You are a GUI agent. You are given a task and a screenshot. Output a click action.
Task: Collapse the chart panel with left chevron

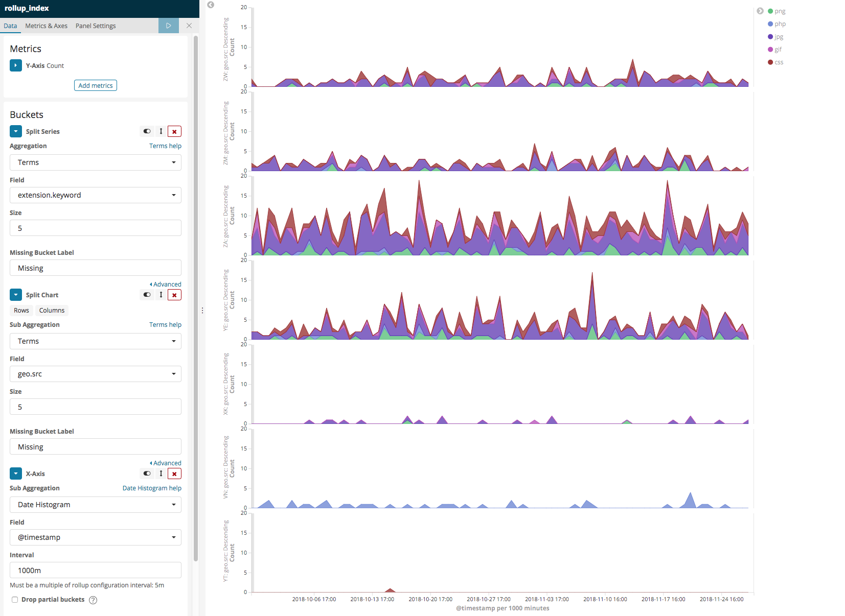(x=210, y=4)
